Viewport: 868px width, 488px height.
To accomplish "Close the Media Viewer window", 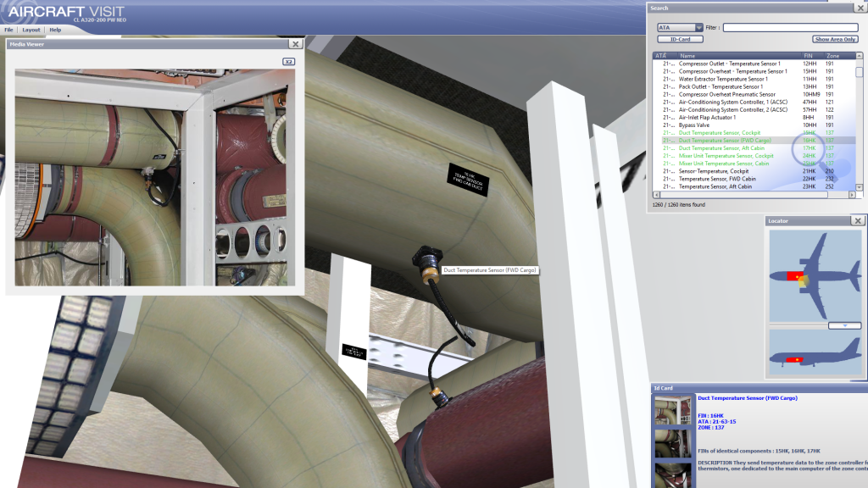I will click(296, 44).
